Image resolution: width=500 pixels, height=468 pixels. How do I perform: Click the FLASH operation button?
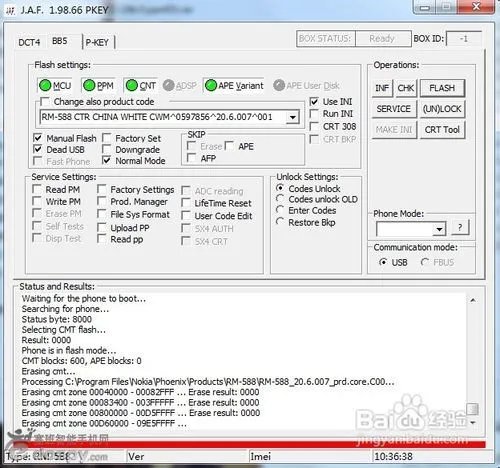pyautogui.click(x=442, y=88)
